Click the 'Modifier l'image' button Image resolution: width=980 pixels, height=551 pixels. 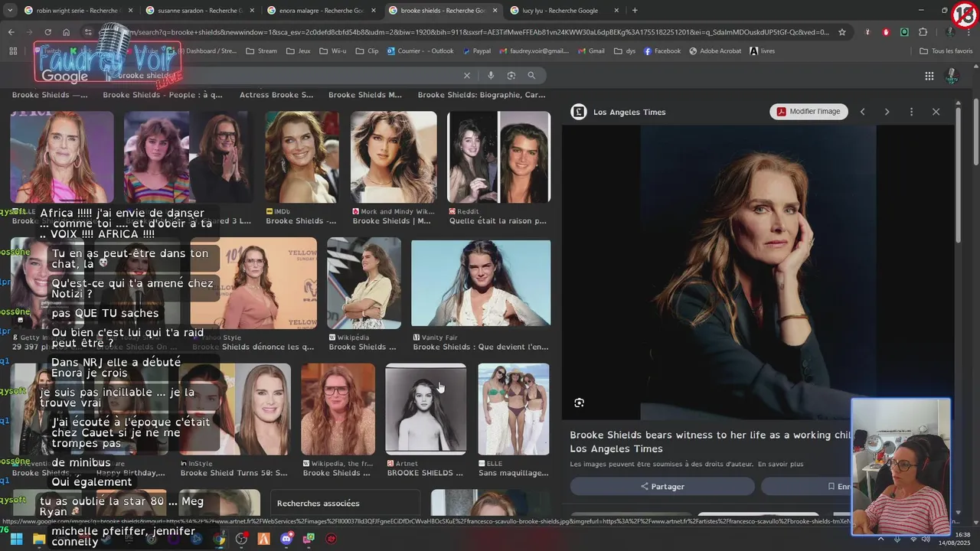point(808,112)
